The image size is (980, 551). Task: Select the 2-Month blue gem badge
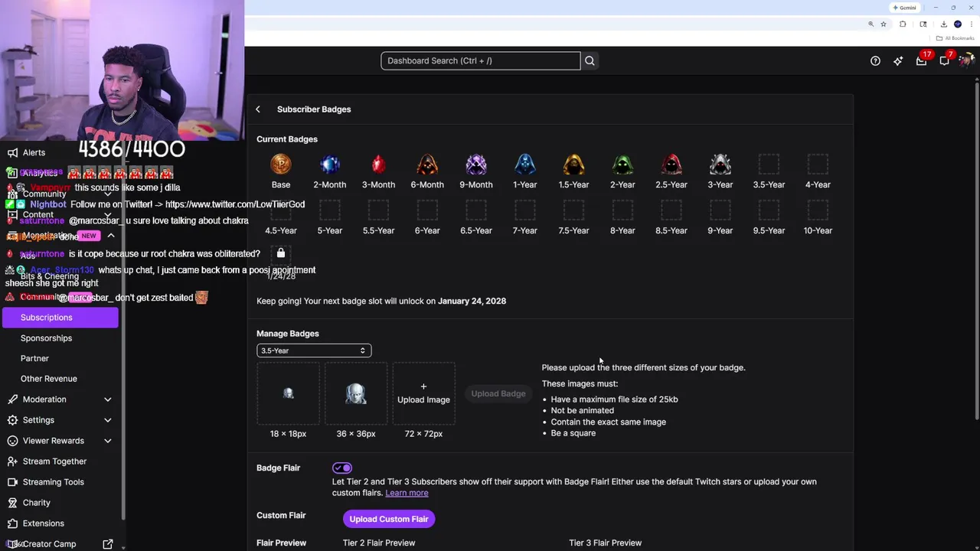pyautogui.click(x=330, y=165)
